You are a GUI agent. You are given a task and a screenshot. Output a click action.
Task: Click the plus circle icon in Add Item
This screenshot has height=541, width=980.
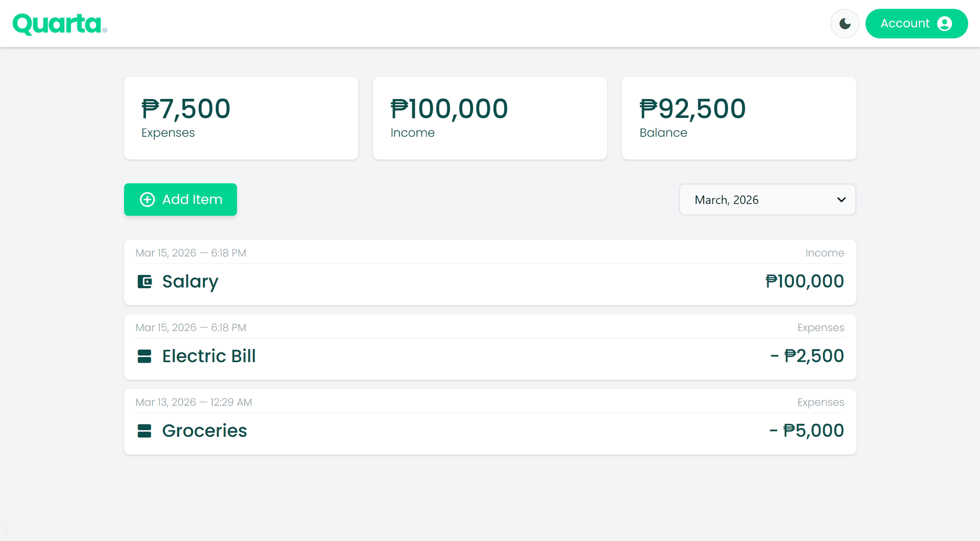(148, 199)
